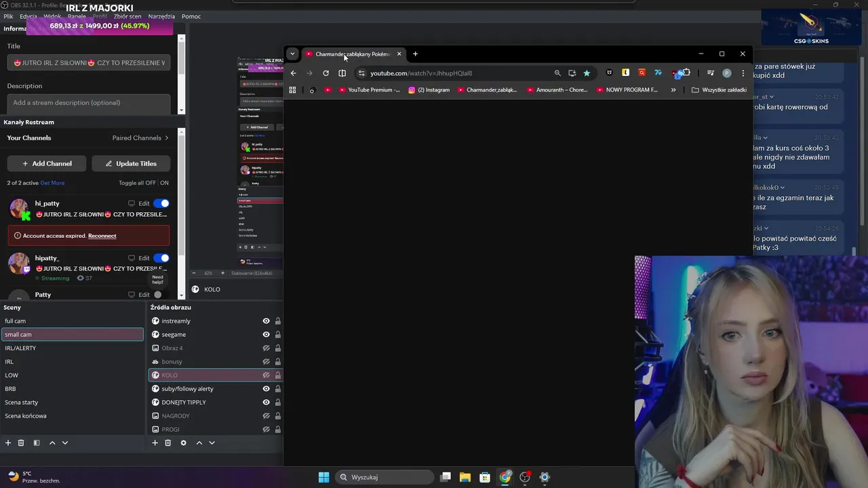The width and height of the screenshot is (868, 488).
Task: Add a new source under Źródła obrazu
Action: pos(155,443)
